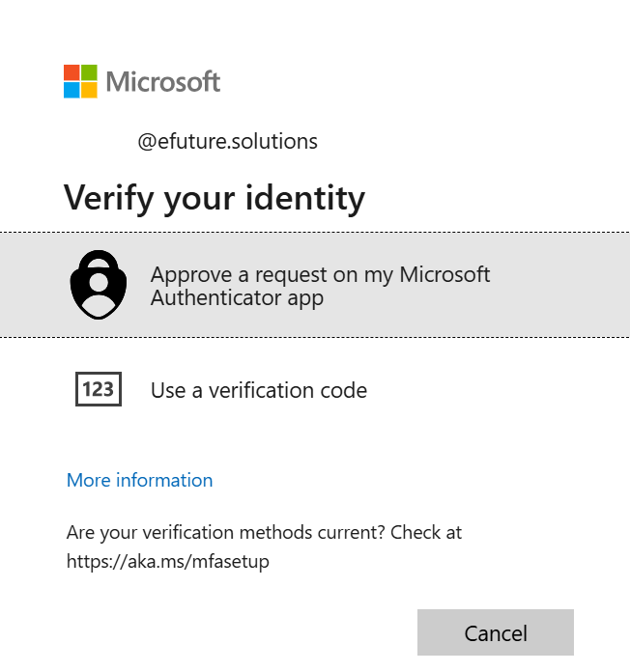630x672 pixels.
Task: Click the @efuture.solutions account text
Action: (227, 141)
